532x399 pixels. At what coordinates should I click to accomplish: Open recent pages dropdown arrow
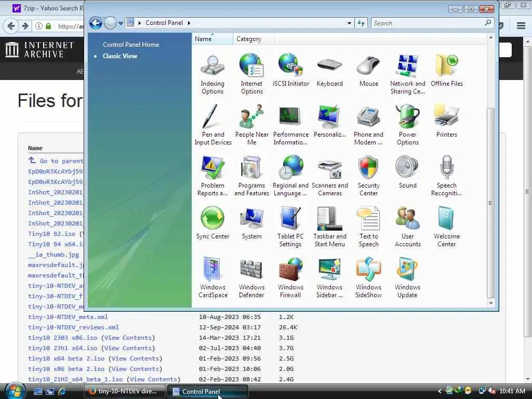[x=121, y=23]
